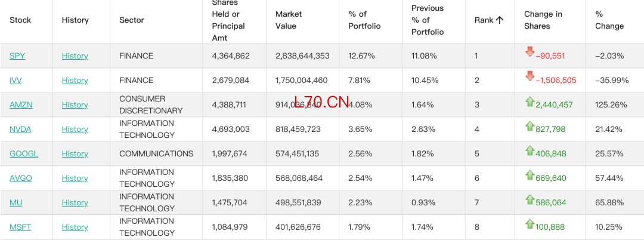This screenshot has width=644, height=240.
Task: Click the green up arrow for AMZN
Action: (x=530, y=101)
